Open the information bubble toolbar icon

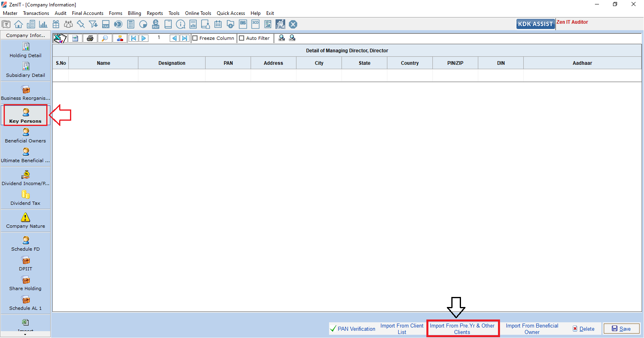[181, 24]
